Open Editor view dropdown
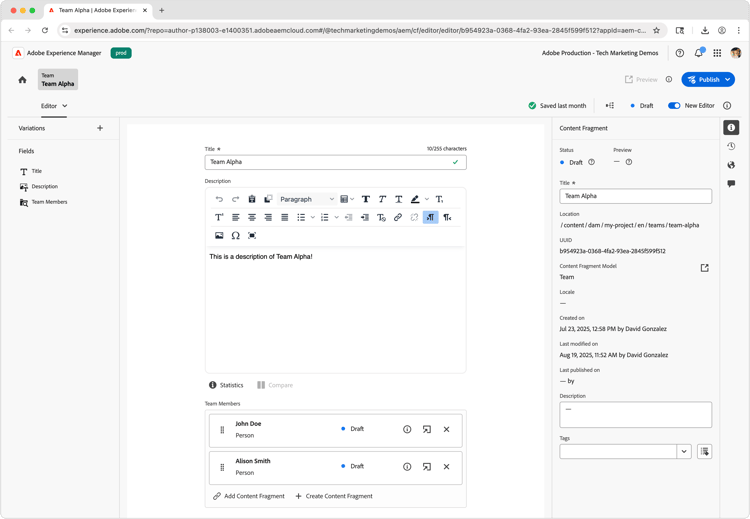750x519 pixels. click(x=54, y=106)
